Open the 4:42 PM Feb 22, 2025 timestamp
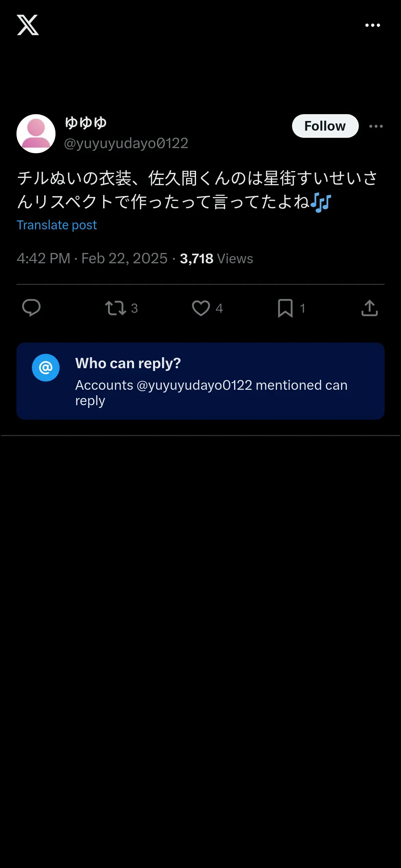401x868 pixels. pyautogui.click(x=92, y=258)
